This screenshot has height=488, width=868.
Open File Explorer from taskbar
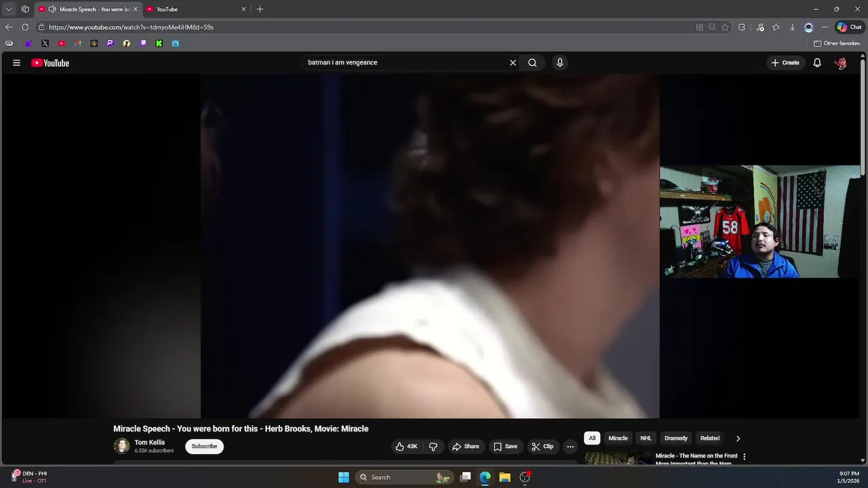(505, 477)
